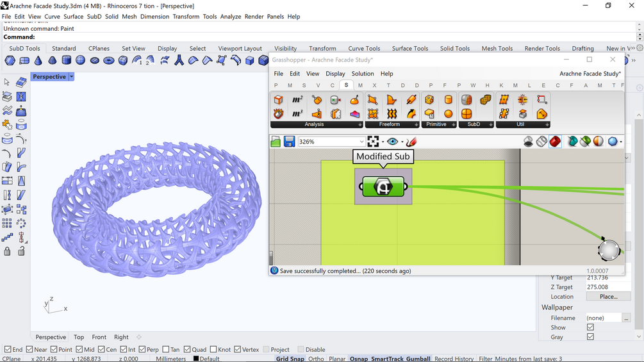The height and width of the screenshot is (362, 644).
Task: Toggle Gumball in the status bar
Action: [418, 359]
